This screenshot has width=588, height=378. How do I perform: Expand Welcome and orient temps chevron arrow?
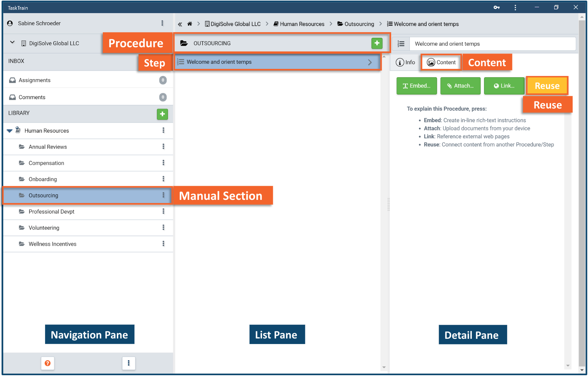[370, 62]
